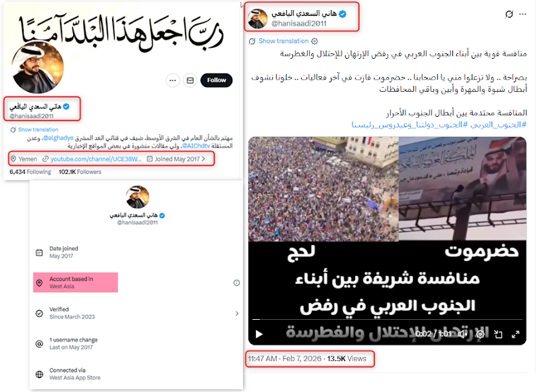Click video picture-in-picture icon

coord(498,334)
